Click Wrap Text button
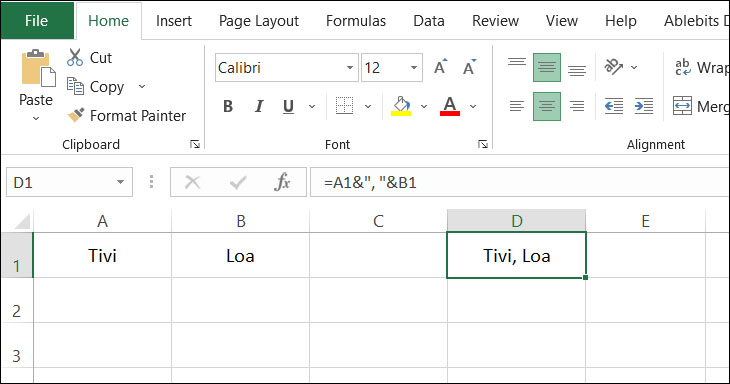 (x=701, y=67)
